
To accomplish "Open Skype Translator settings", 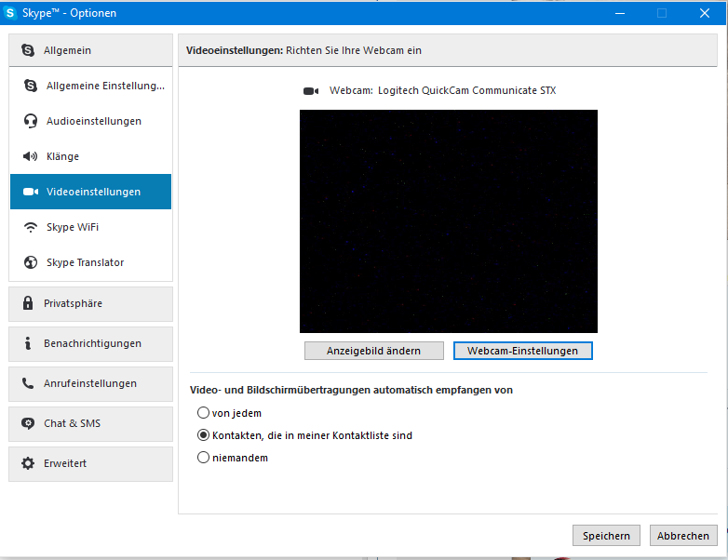I will click(90, 262).
